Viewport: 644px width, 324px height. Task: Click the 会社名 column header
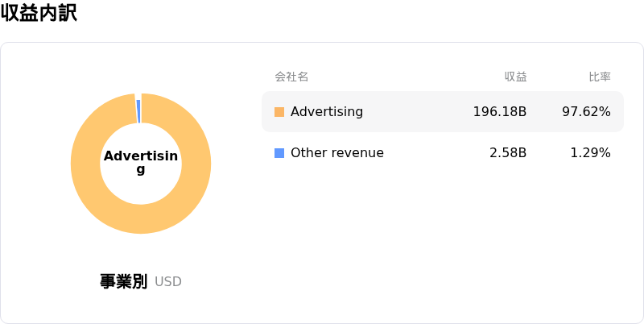(x=291, y=77)
